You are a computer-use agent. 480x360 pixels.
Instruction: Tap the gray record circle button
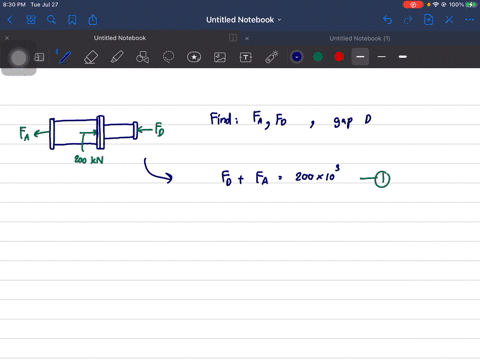tap(19, 58)
